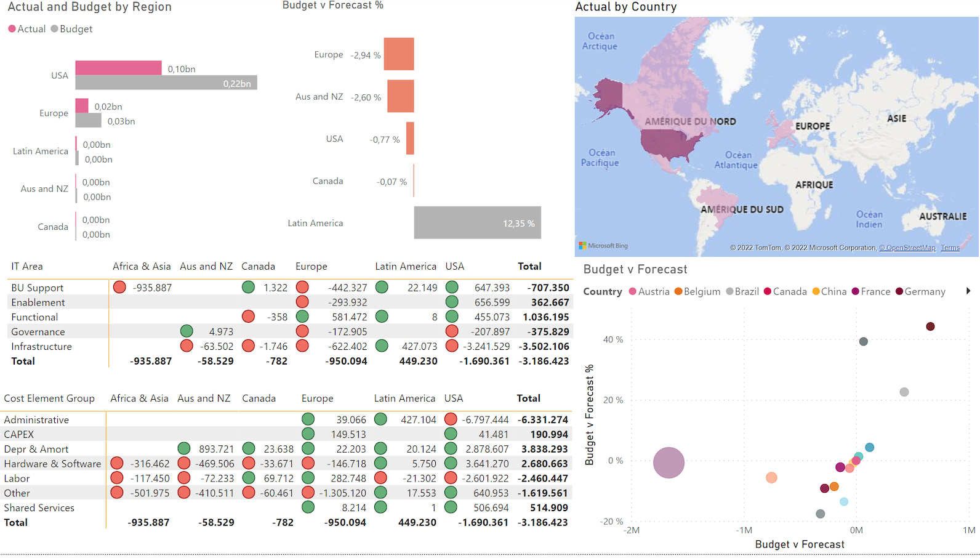Screen dimensions: 980x558
Task: Click green indicator for CAPEX Europe
Action: (x=308, y=434)
